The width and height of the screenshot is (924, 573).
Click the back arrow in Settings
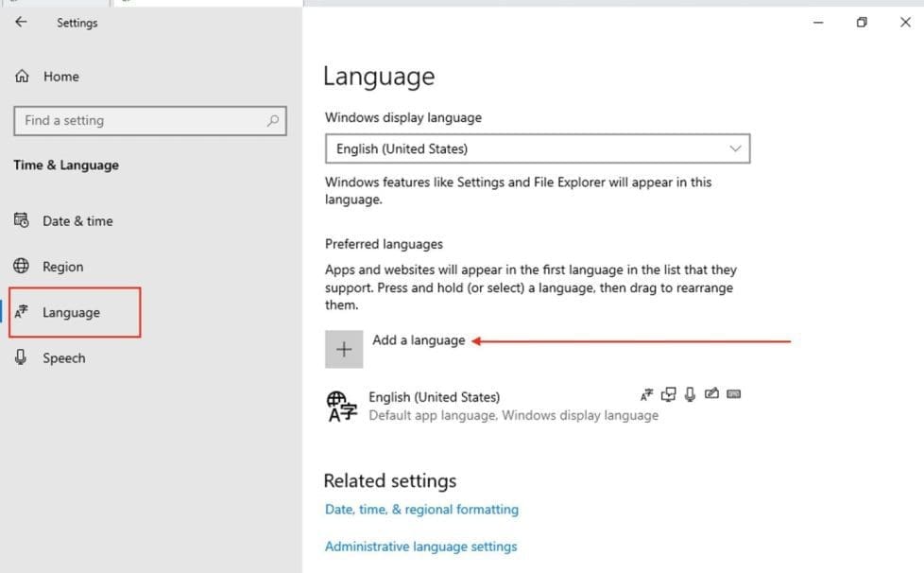coord(20,21)
